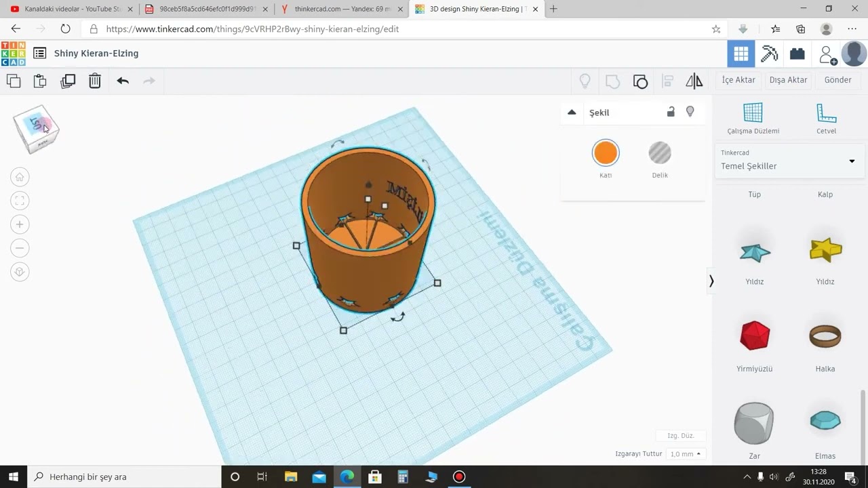Zoom out of the workplane
868x488 pixels.
click(x=20, y=248)
